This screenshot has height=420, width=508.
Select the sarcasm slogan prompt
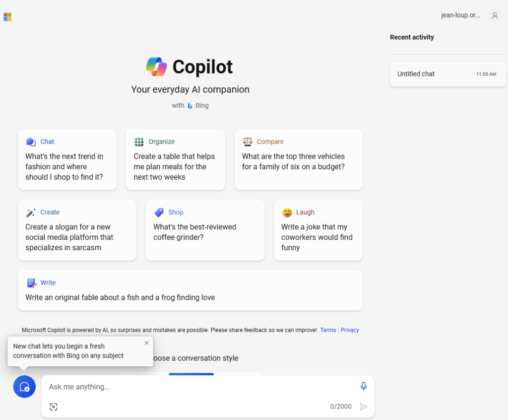tap(77, 230)
